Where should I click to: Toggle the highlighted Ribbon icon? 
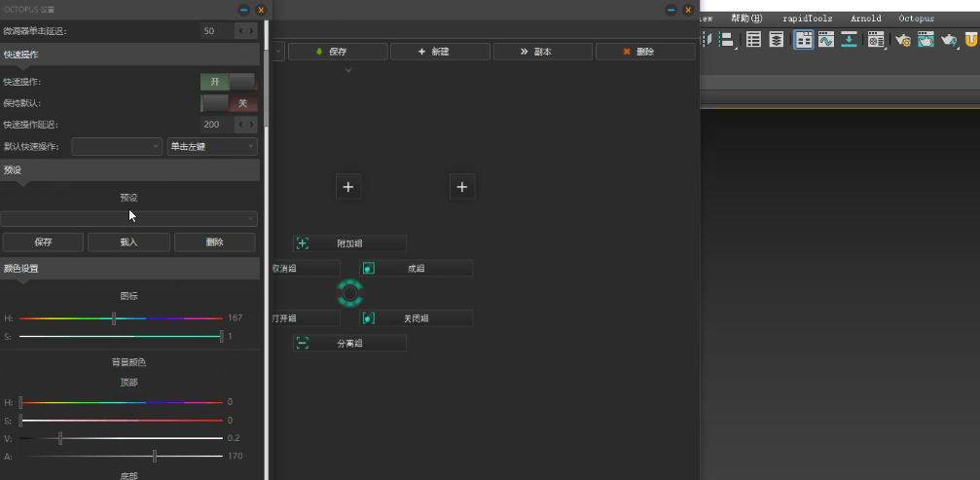click(x=804, y=40)
